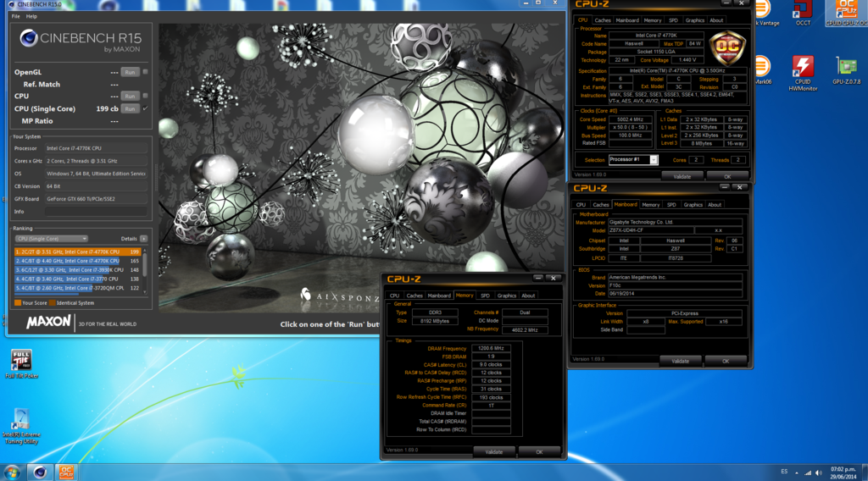This screenshot has width=868, height=481.
Task: Click the MAXON logo in Cinebench
Action: tap(48, 322)
